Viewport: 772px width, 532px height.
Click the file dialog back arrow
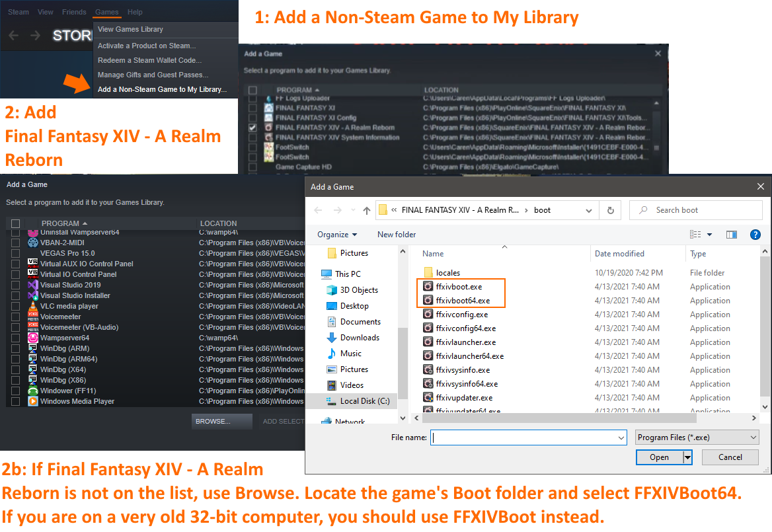point(318,210)
